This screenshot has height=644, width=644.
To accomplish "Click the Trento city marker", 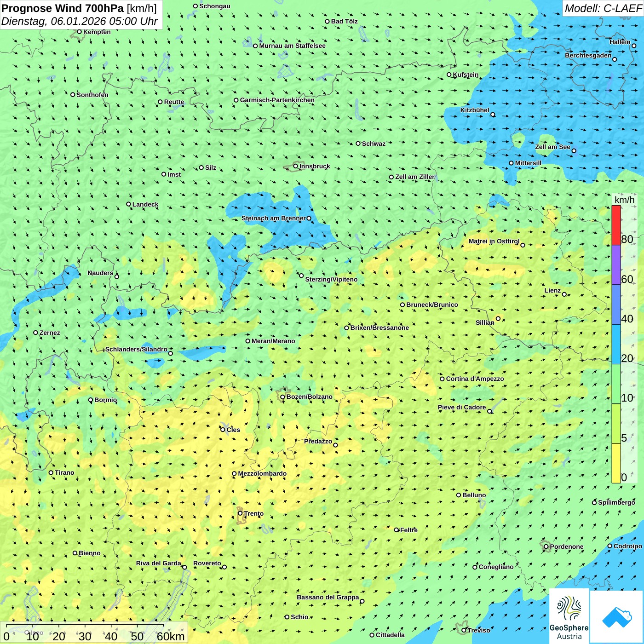I will pyautogui.click(x=240, y=513).
